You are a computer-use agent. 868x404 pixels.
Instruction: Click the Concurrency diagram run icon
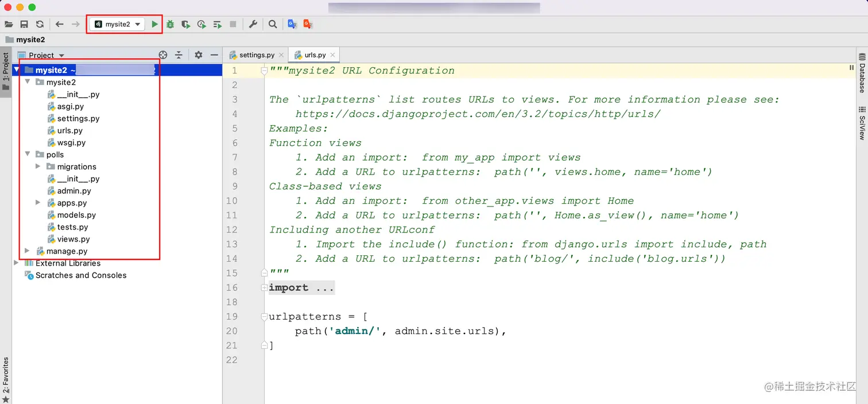click(x=218, y=24)
